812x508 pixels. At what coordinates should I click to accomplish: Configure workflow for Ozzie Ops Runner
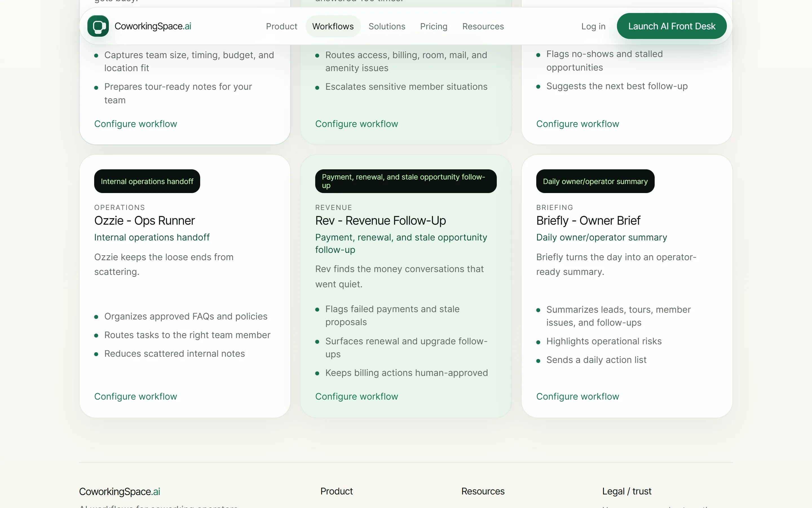tap(136, 397)
